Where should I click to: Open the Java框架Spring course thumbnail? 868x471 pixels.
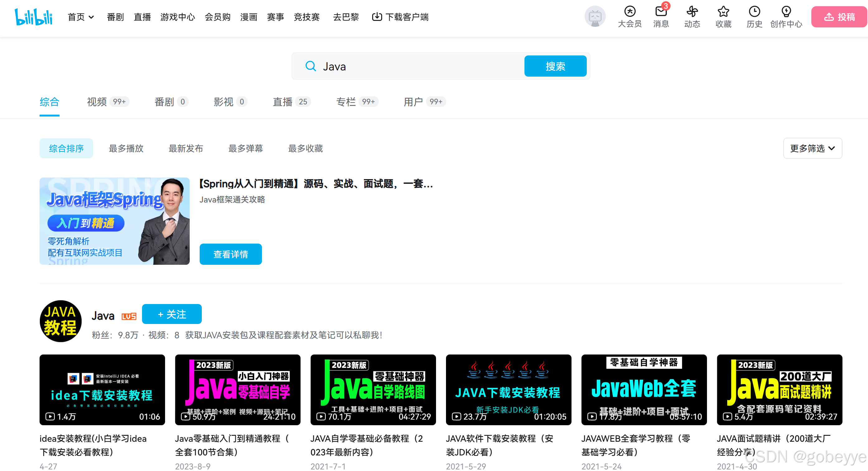(115, 221)
